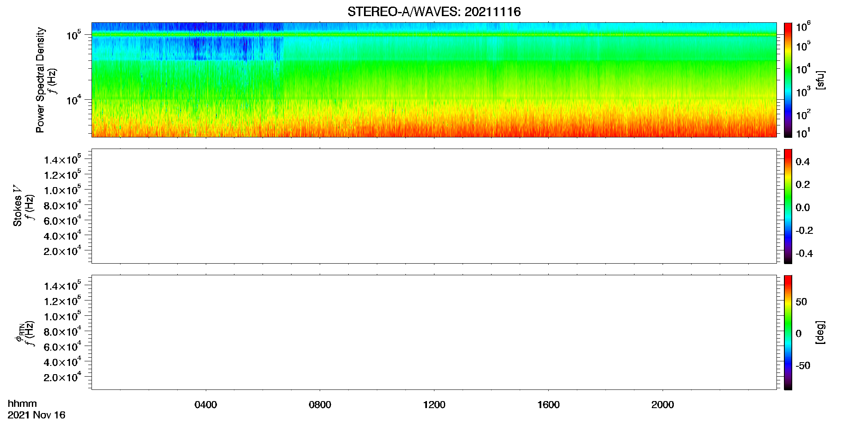Image resolution: width=868 pixels, height=447 pixels.
Task: Click the 10^5 frequency tick in top panel
Action: pos(74,35)
